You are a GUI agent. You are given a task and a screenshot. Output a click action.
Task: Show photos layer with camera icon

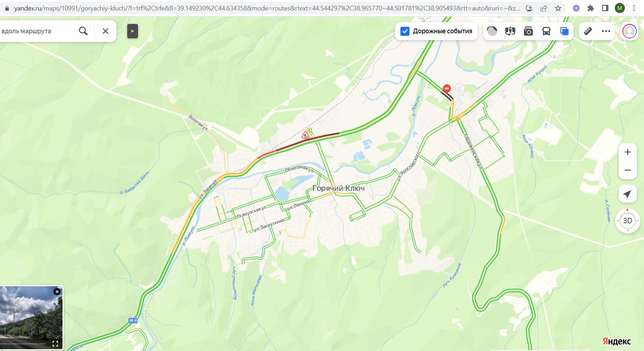(528, 31)
